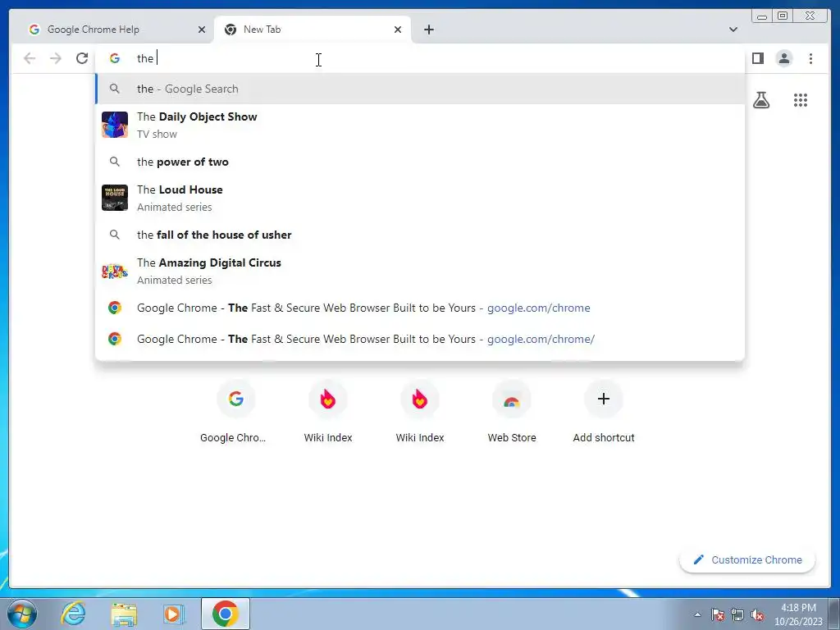Click the volume speaker tray icon
840x630 pixels.
click(x=757, y=614)
